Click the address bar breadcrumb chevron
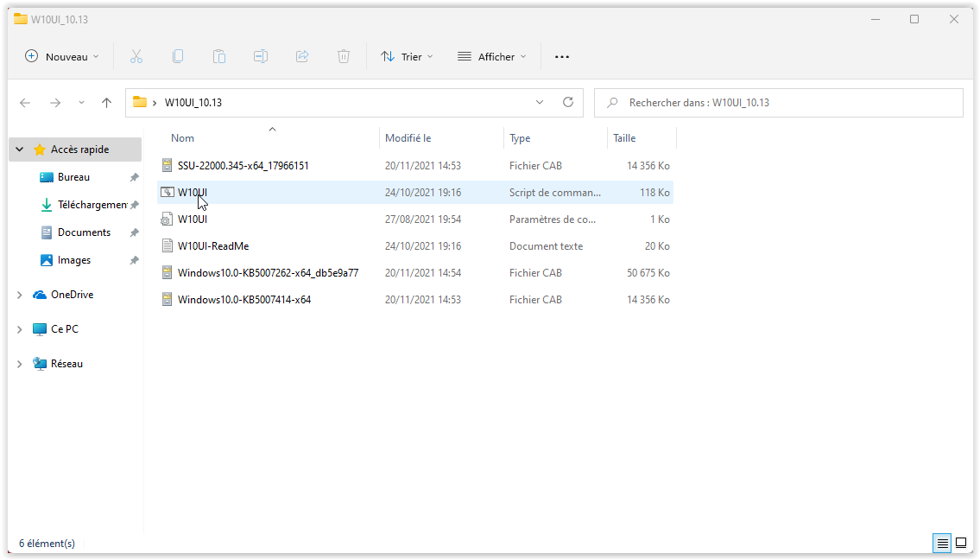This screenshot has height=560, width=980. (155, 103)
